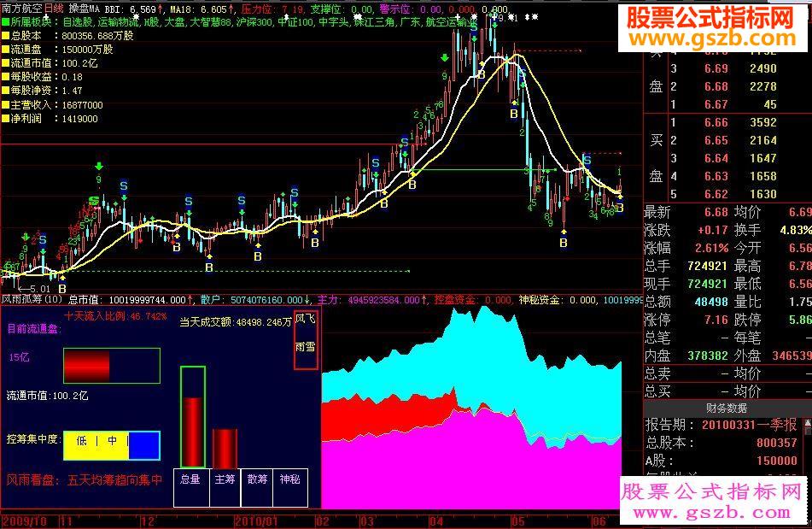
Task: Select the 操盘MA indicator name
Action: click(84, 9)
